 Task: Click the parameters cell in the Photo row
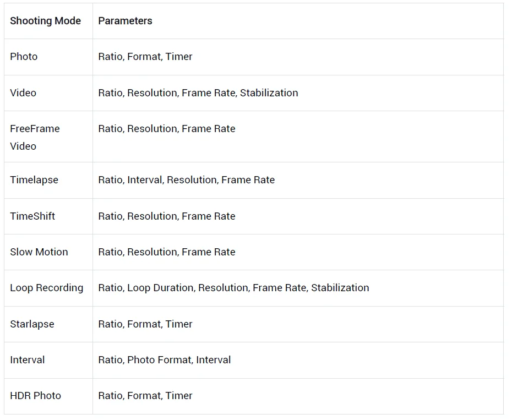[145, 57]
